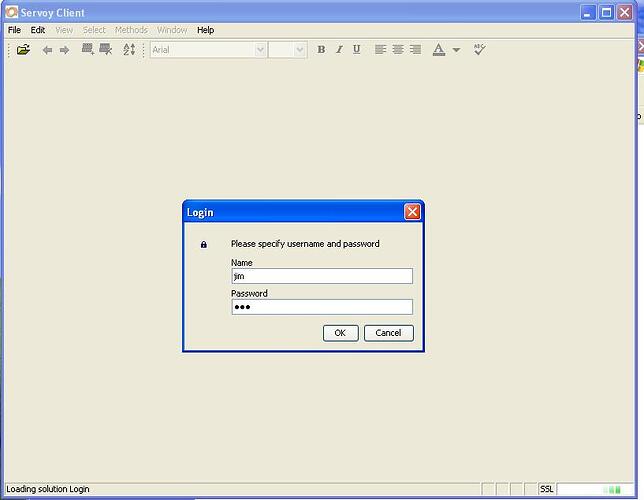Click the delete record toolbar icon
The width and height of the screenshot is (644, 500).
pyautogui.click(x=106, y=49)
